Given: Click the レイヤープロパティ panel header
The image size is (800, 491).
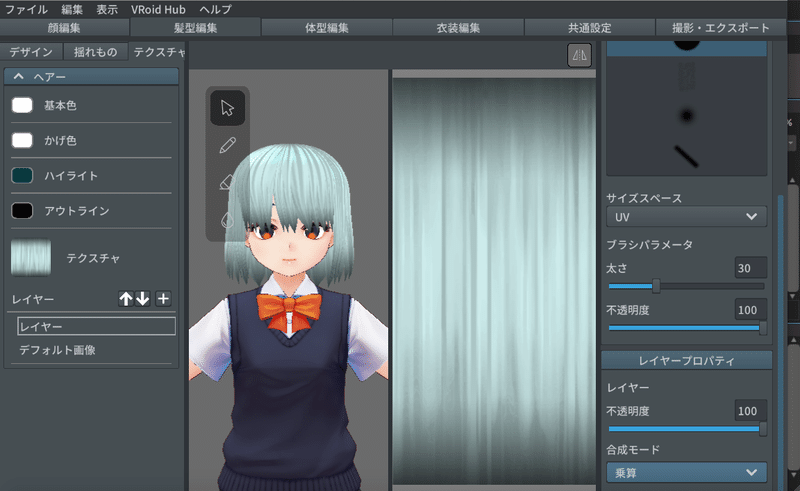Looking at the screenshot, I should (686, 360).
